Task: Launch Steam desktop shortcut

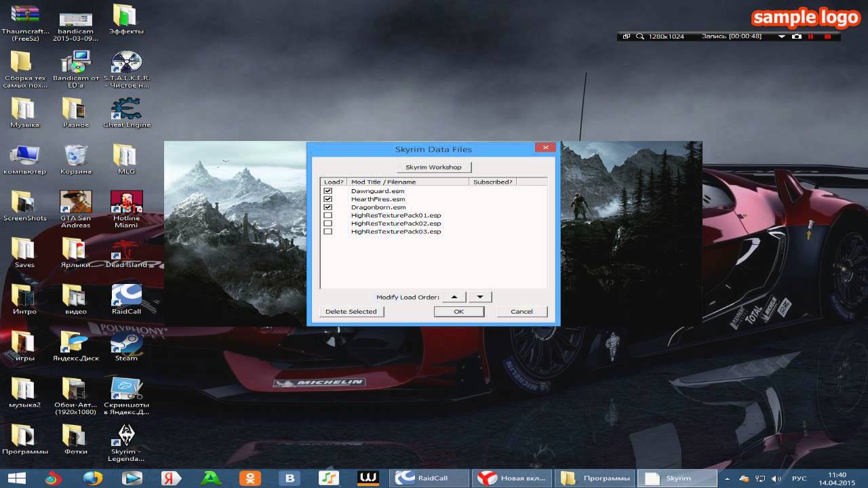Action: click(126, 346)
